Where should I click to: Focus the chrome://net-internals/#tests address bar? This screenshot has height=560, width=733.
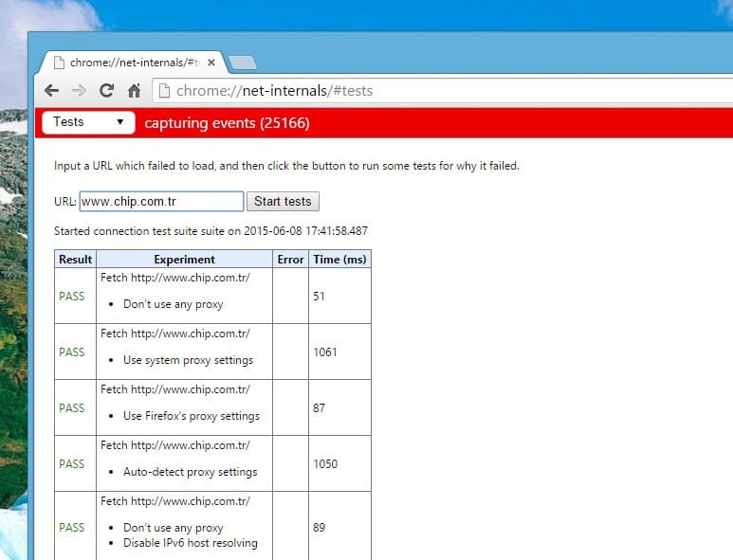coord(442,91)
